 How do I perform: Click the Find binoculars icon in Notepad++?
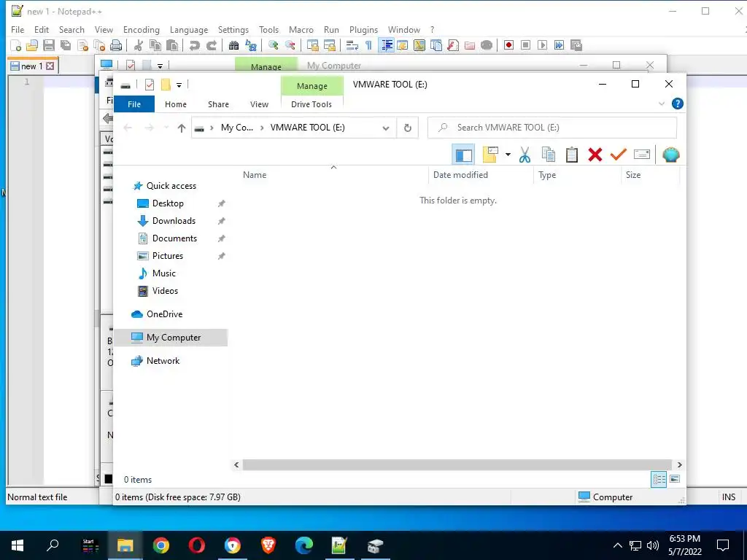click(x=233, y=45)
